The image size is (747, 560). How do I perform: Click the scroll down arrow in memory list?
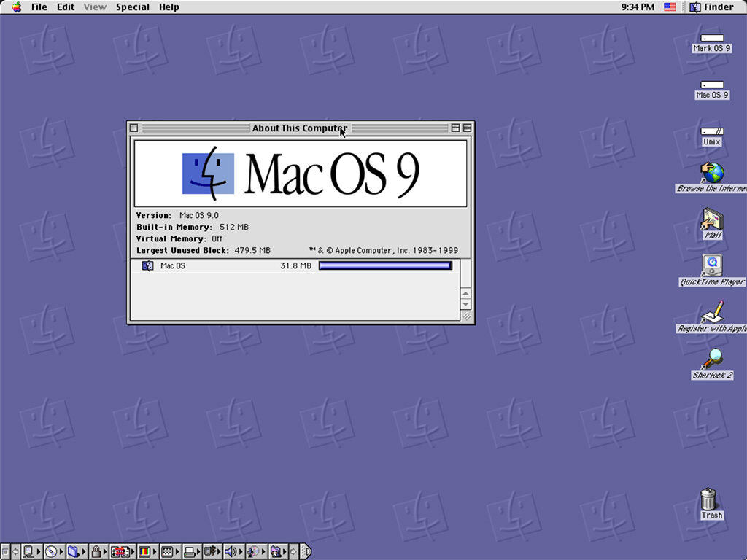tap(466, 304)
